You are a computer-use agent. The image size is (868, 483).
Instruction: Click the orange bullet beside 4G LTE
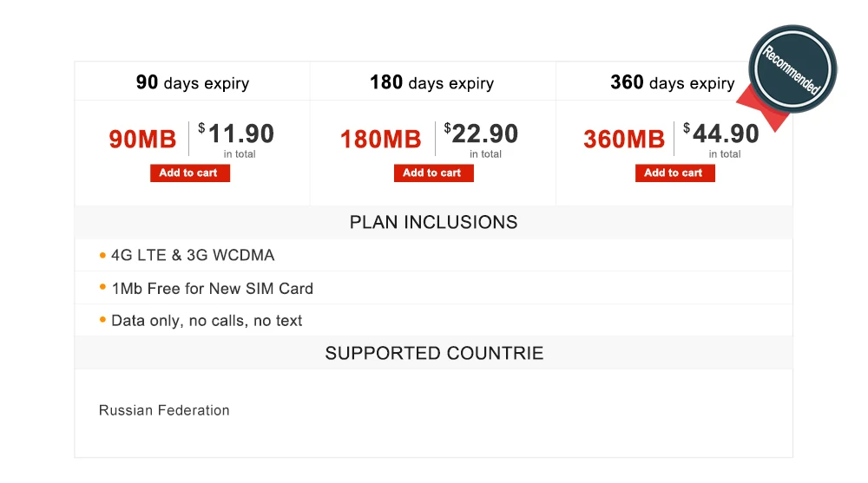[102, 255]
